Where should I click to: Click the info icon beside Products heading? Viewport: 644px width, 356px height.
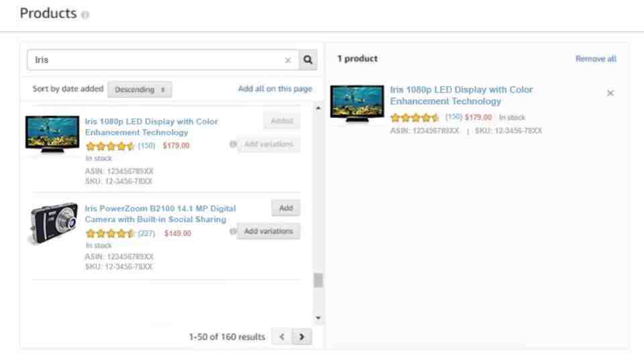click(x=85, y=15)
